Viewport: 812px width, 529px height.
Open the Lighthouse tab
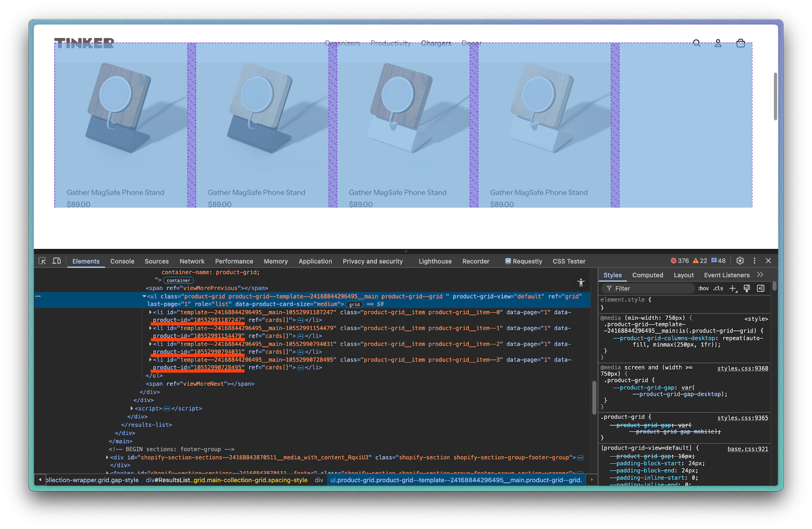coord(435,261)
